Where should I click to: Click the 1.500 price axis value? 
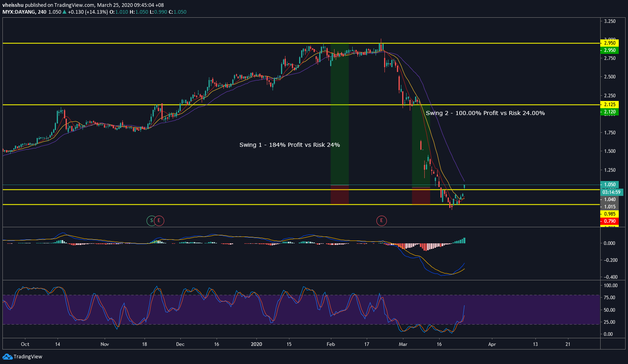click(x=610, y=151)
